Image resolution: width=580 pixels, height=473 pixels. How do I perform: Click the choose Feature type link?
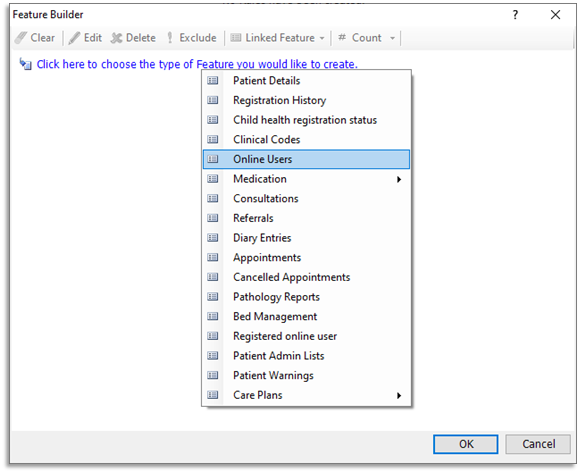coord(197,64)
